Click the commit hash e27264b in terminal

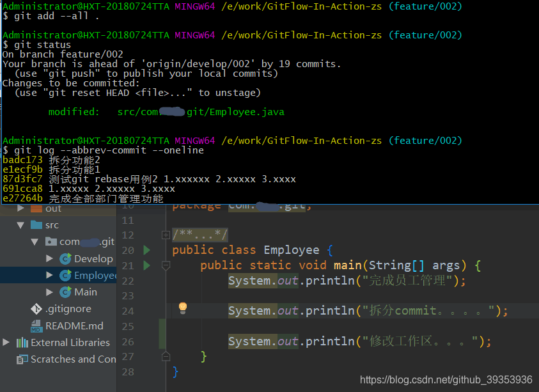tap(22, 198)
